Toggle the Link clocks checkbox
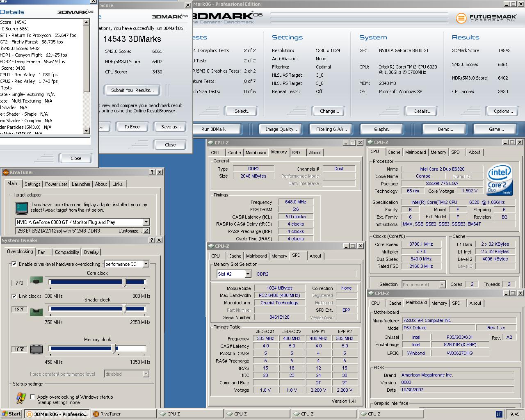This screenshot has width=525, height=420. tap(14, 296)
